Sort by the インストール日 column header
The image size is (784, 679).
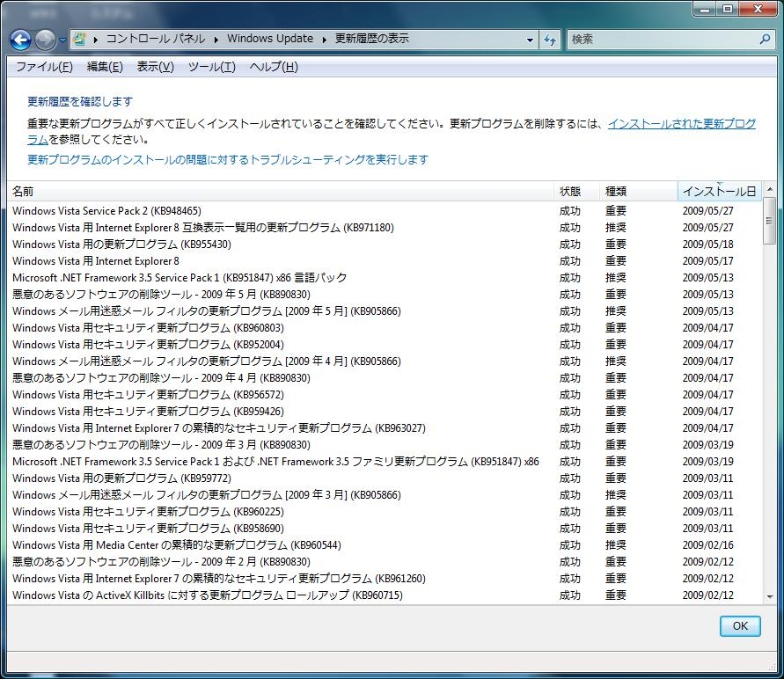[720, 192]
